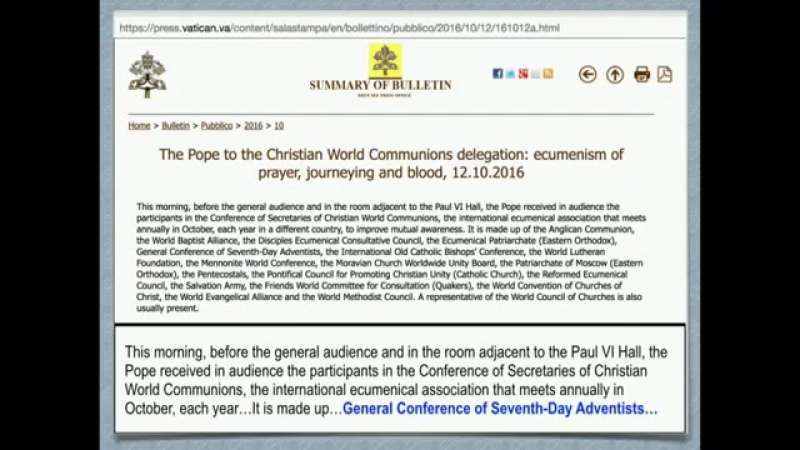Click the article title about Christian World Communions
Image resolution: width=800 pixels, height=450 pixels.
click(391, 163)
